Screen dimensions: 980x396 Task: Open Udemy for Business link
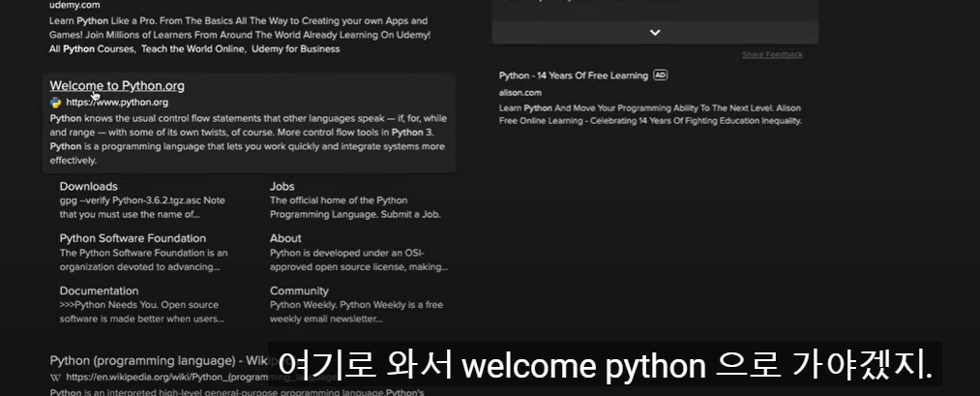coord(296,48)
